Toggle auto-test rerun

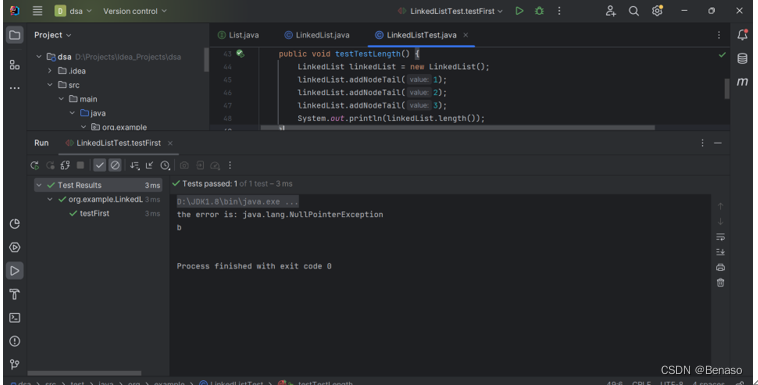click(x=65, y=165)
